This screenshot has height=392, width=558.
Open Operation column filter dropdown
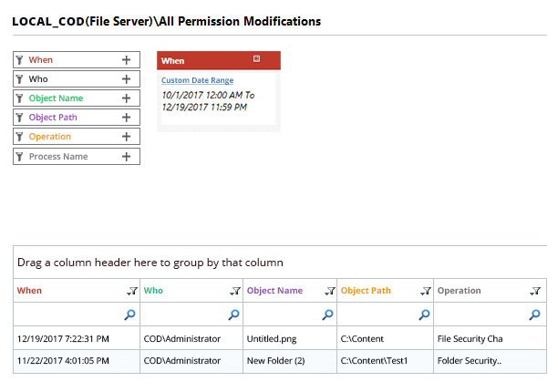click(x=535, y=291)
